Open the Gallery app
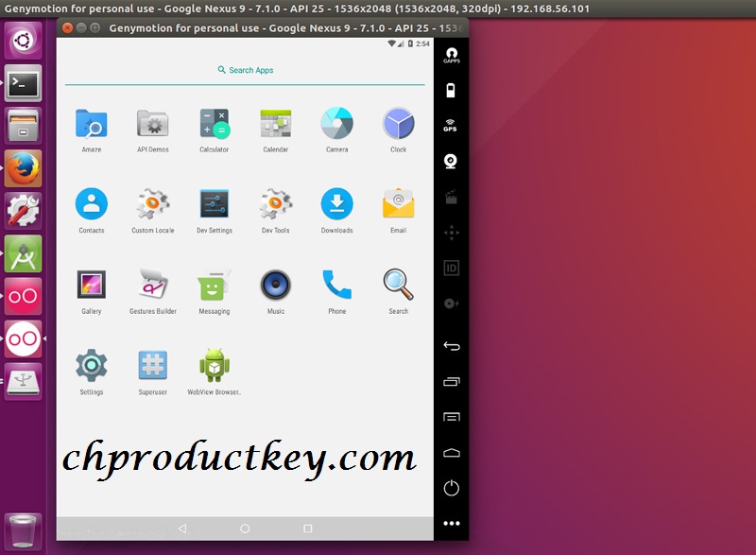Screen dimensions: 756x555 (91, 285)
